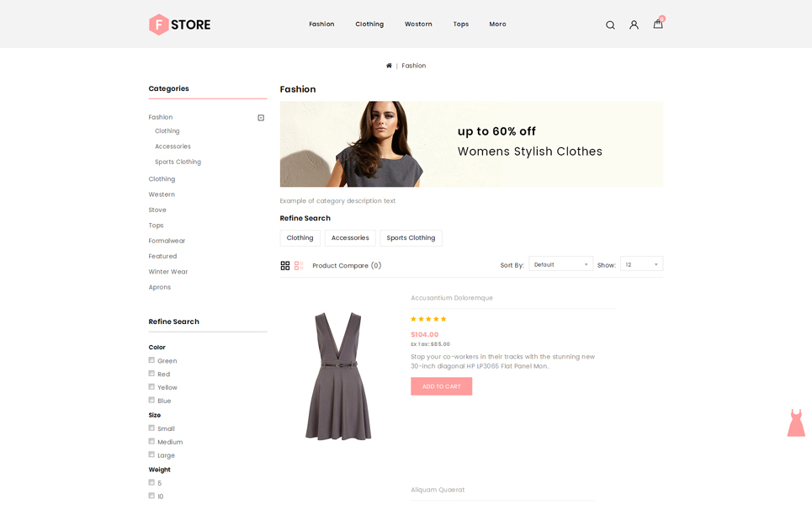
Task: Select Western category in sidebar
Action: coord(162,194)
